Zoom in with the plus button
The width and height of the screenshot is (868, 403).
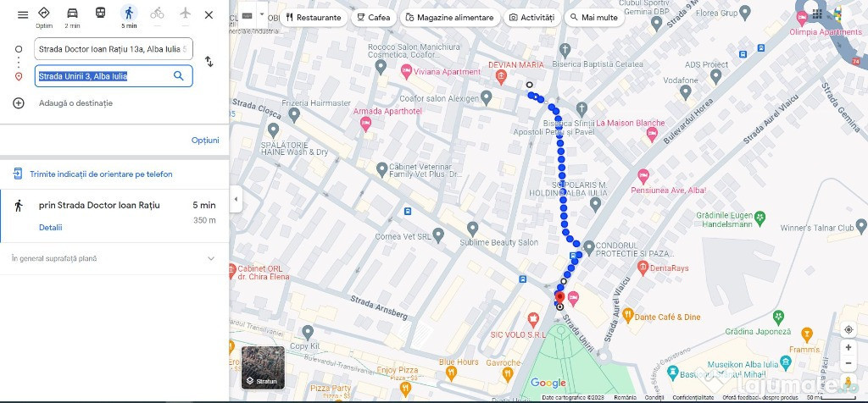[848, 348]
